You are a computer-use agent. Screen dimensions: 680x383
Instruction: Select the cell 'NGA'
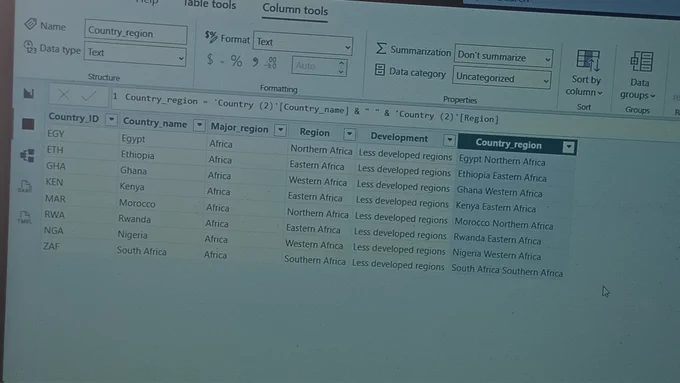click(x=53, y=230)
